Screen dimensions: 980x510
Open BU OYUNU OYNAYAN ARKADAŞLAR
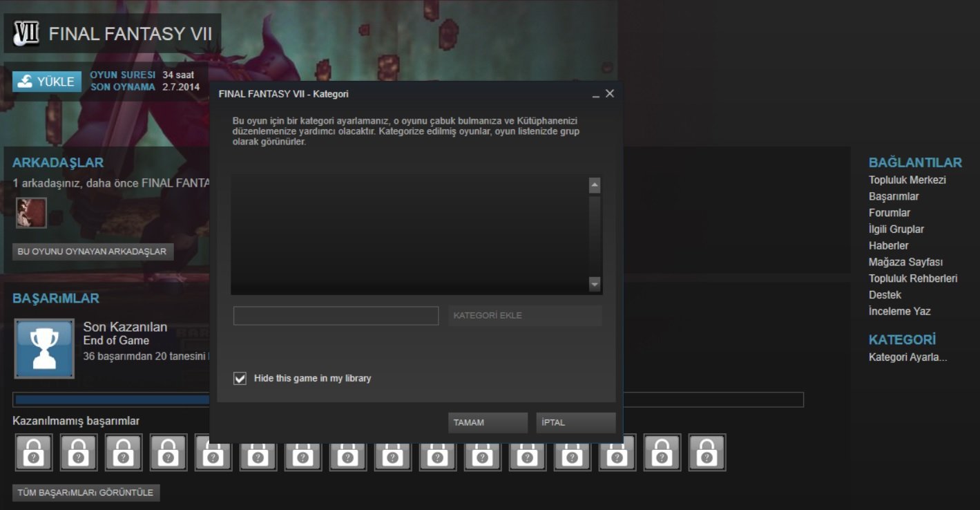pos(93,252)
